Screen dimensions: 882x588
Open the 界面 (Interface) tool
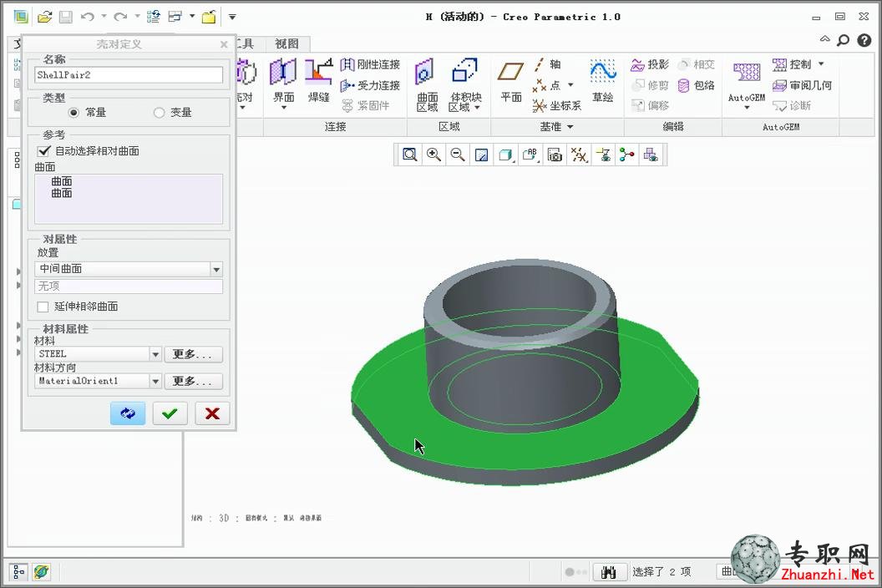[283, 82]
